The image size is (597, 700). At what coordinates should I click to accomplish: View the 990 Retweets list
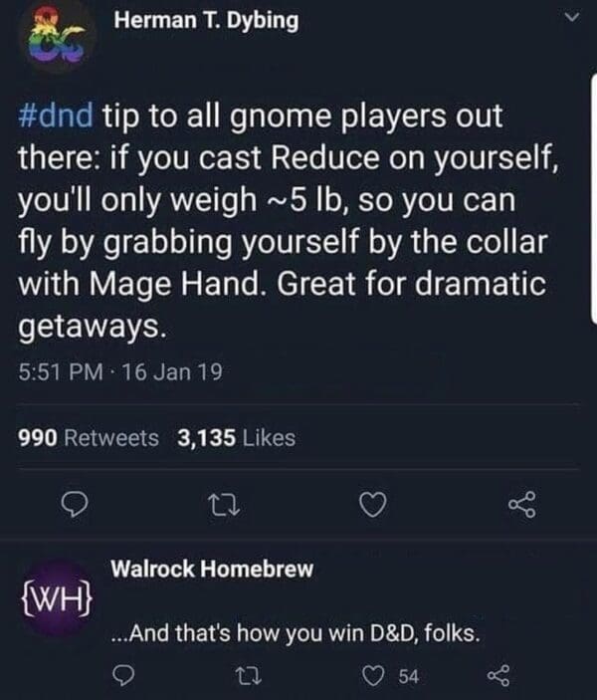[x=89, y=438]
